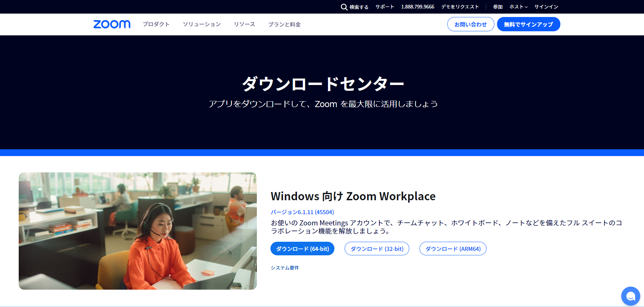Click the ダウンロードセンター title

[x=323, y=84]
